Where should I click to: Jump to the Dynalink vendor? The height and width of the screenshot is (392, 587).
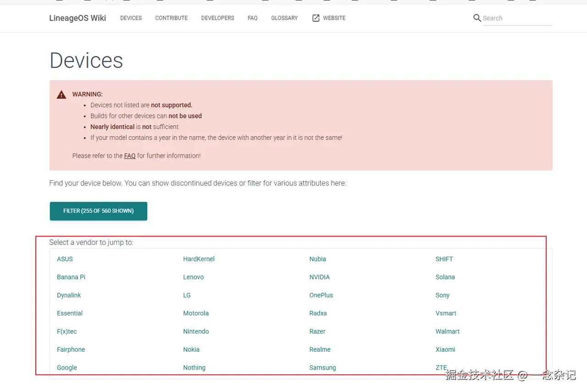pos(69,295)
